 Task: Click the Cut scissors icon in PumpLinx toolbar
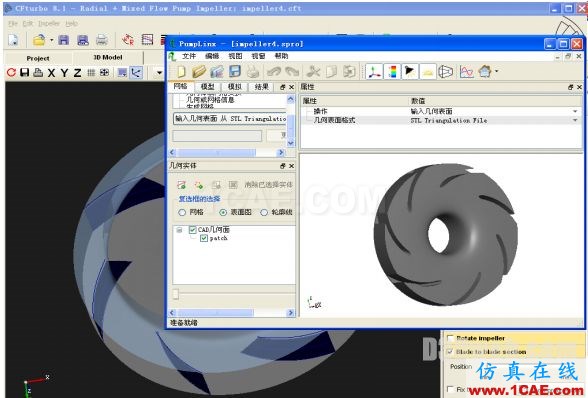(x=313, y=71)
